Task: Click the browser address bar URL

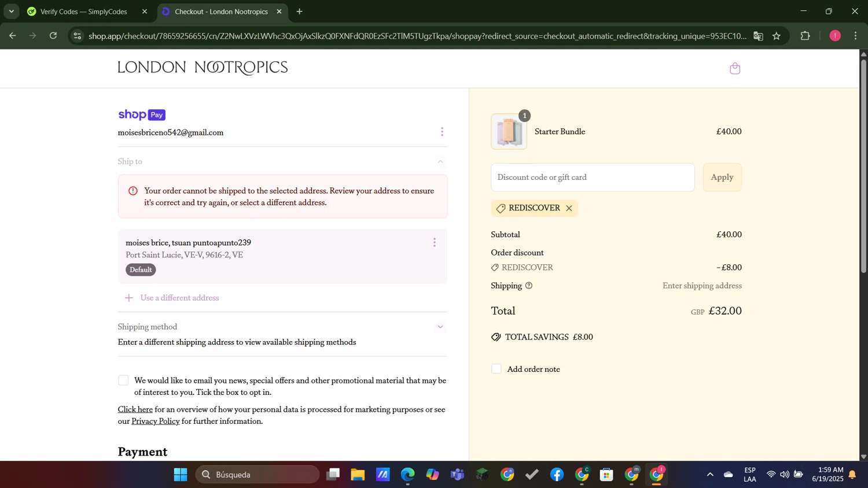Action: (x=417, y=36)
